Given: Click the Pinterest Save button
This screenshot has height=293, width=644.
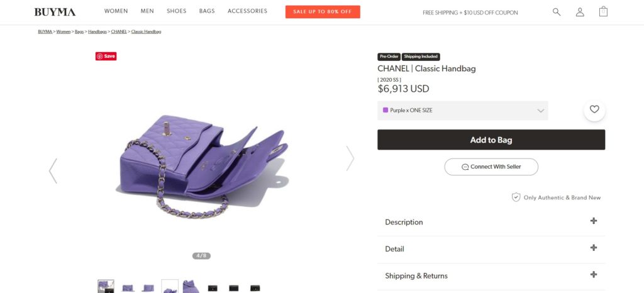Looking at the screenshot, I should coord(106,56).
